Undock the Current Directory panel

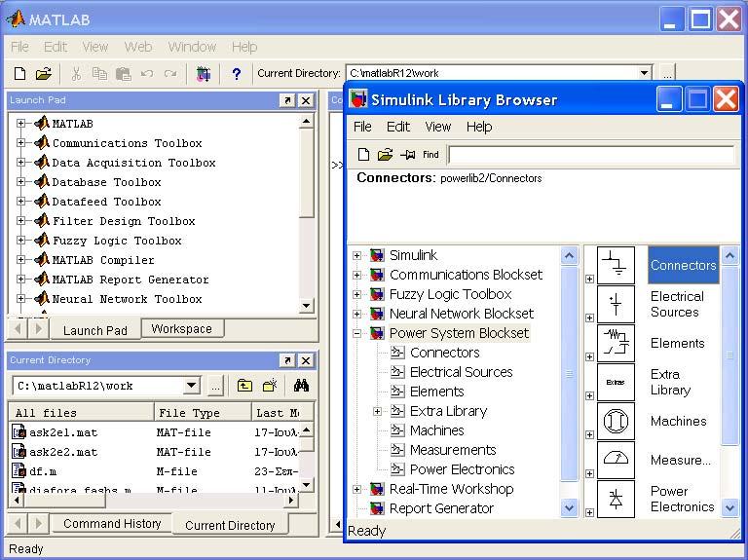click(x=287, y=360)
